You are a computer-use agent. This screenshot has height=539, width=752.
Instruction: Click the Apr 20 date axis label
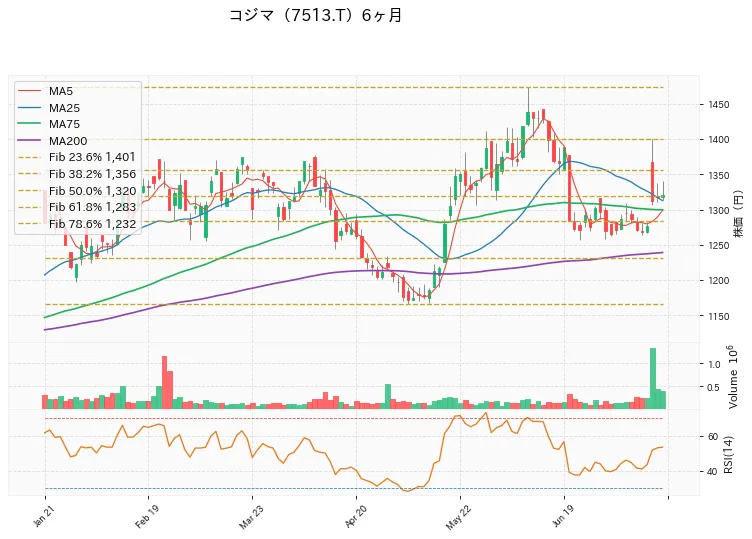[355, 517]
